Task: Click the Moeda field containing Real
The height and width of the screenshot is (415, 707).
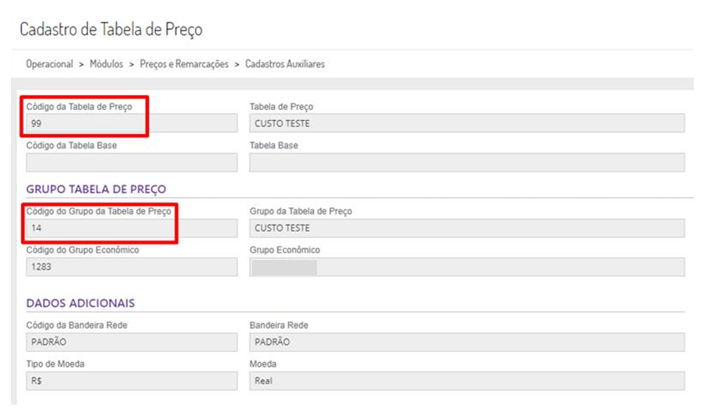Action: 466,381
